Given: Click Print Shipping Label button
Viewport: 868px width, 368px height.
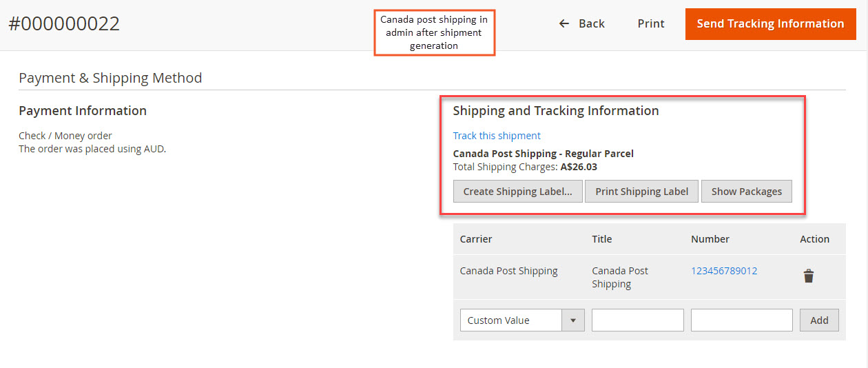Looking at the screenshot, I should pyautogui.click(x=642, y=192).
